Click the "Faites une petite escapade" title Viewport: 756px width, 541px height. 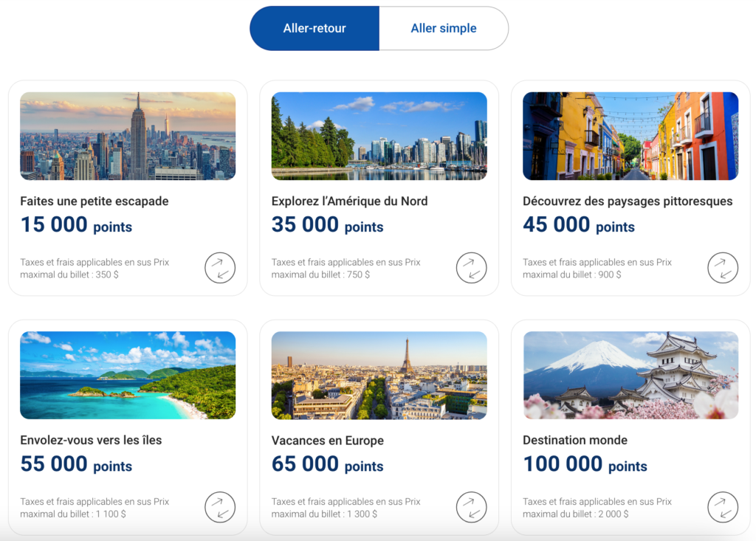coord(94,201)
